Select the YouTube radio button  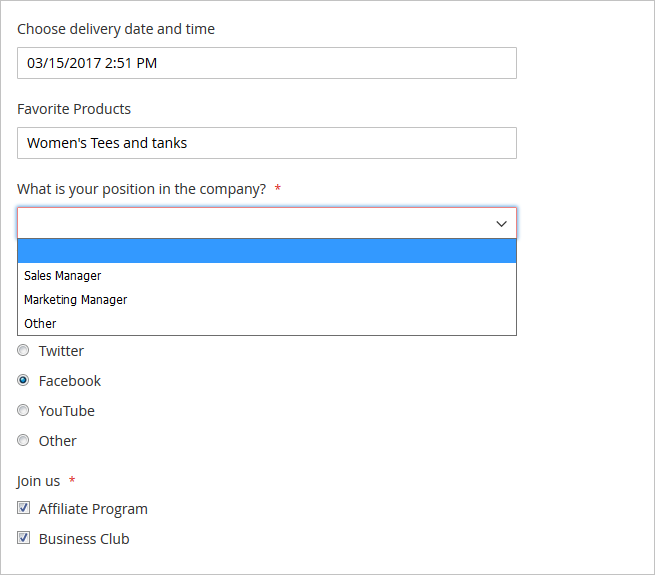23,411
